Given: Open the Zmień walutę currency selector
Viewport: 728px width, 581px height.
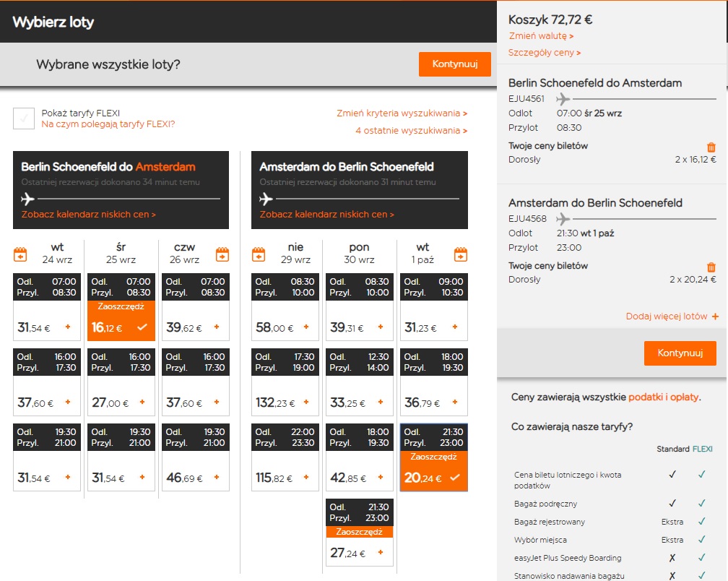Looking at the screenshot, I should pos(541,35).
